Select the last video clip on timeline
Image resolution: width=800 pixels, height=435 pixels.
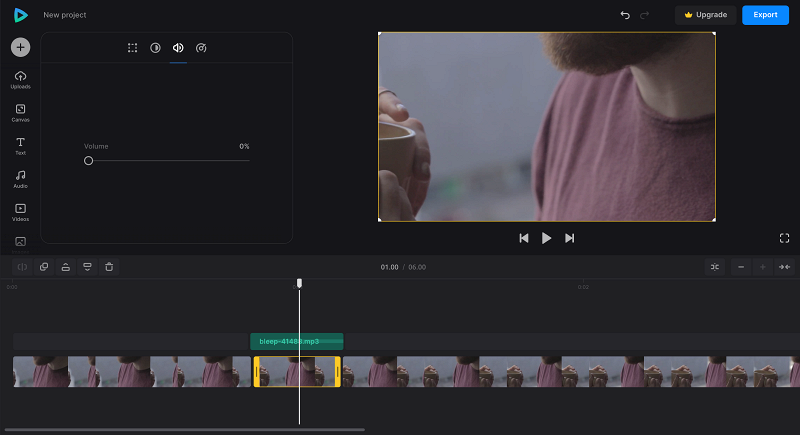tap(571, 371)
